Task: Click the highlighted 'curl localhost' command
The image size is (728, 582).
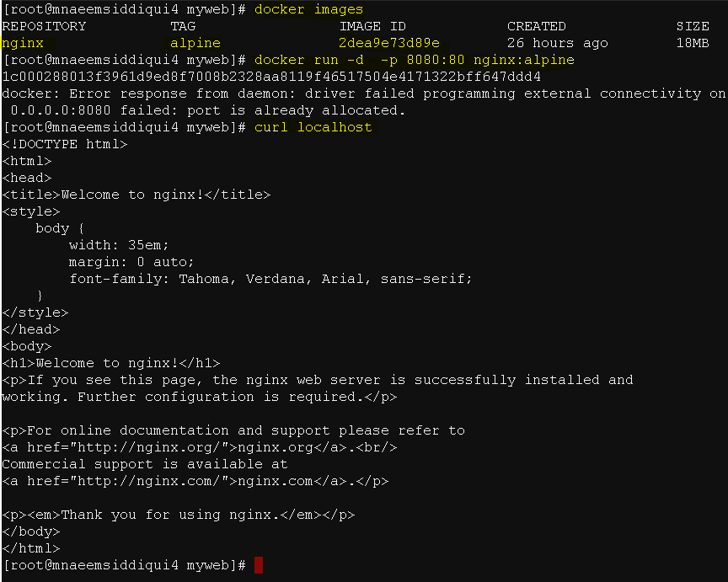Action: pos(313,127)
